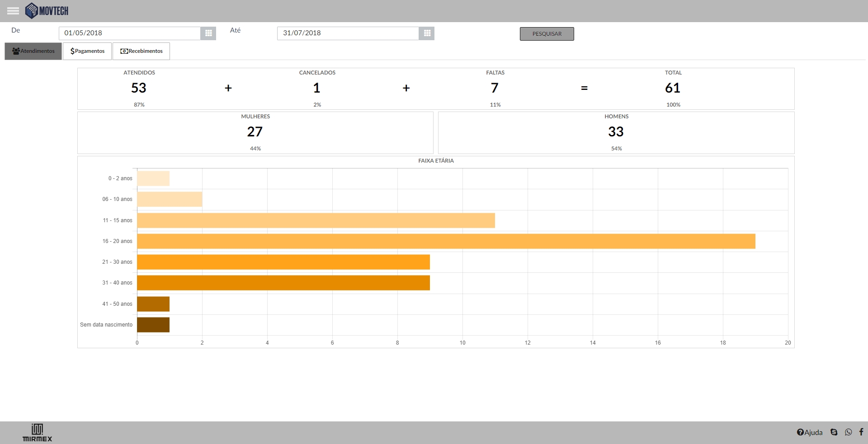Image resolution: width=868 pixels, height=444 pixels.
Task: Click the Skype icon in footer
Action: click(x=834, y=432)
